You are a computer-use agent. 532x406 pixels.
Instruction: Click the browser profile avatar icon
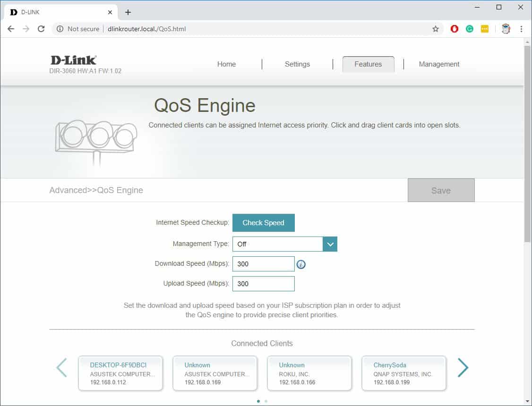(x=506, y=29)
